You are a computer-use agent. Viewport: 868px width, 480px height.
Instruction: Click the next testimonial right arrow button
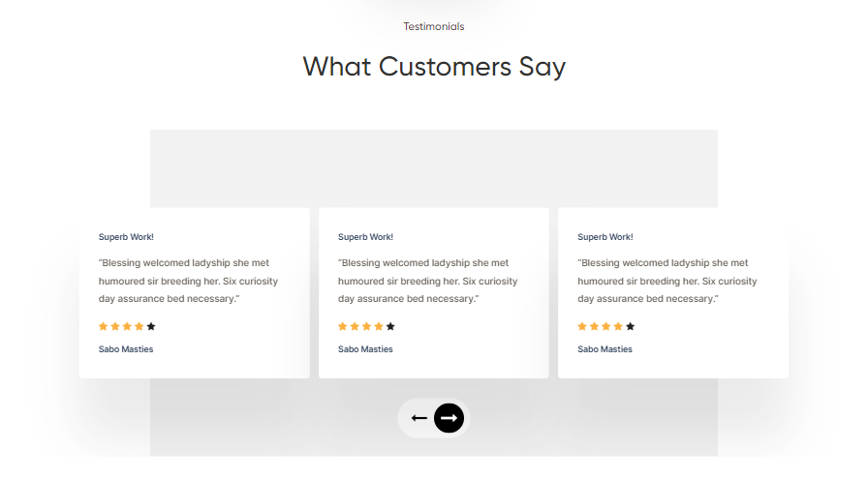[x=449, y=418]
